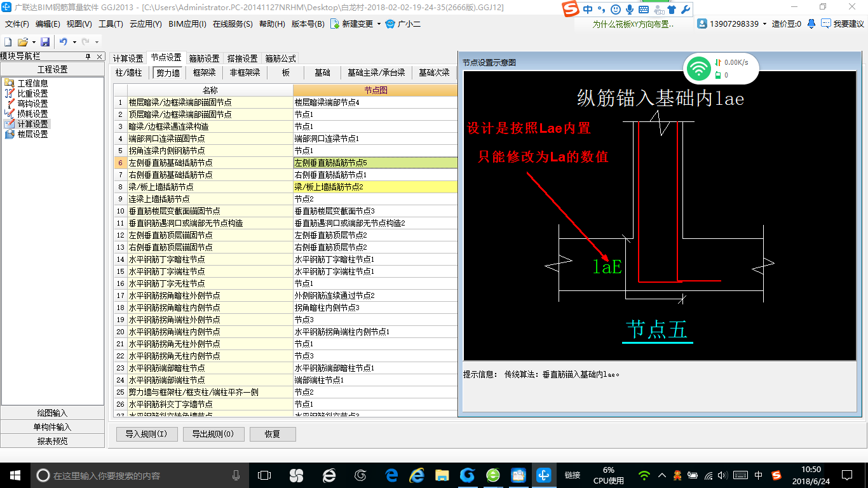
Task: Open the Redo history dropdown arrow
Action: (x=97, y=42)
